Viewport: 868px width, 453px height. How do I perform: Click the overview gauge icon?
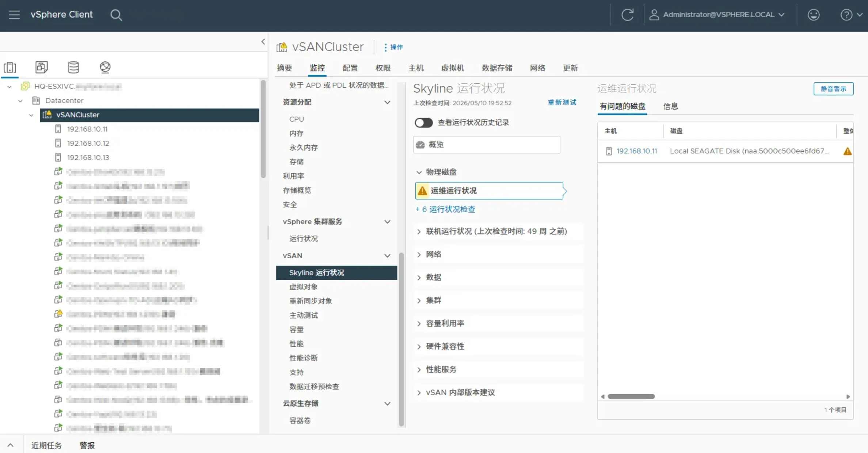pyautogui.click(x=420, y=145)
